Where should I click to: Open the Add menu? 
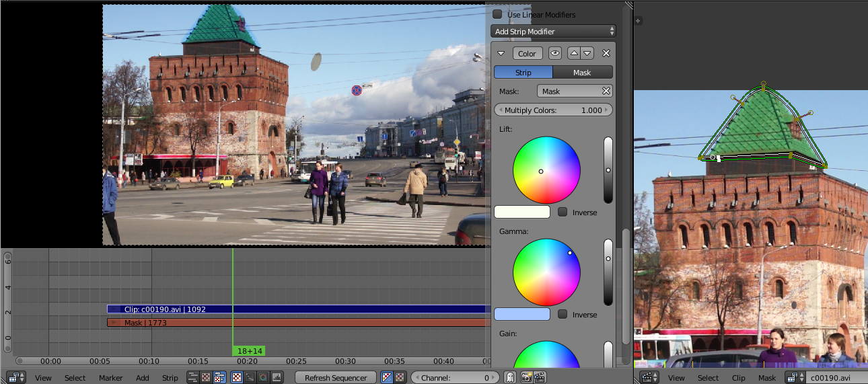click(x=143, y=377)
